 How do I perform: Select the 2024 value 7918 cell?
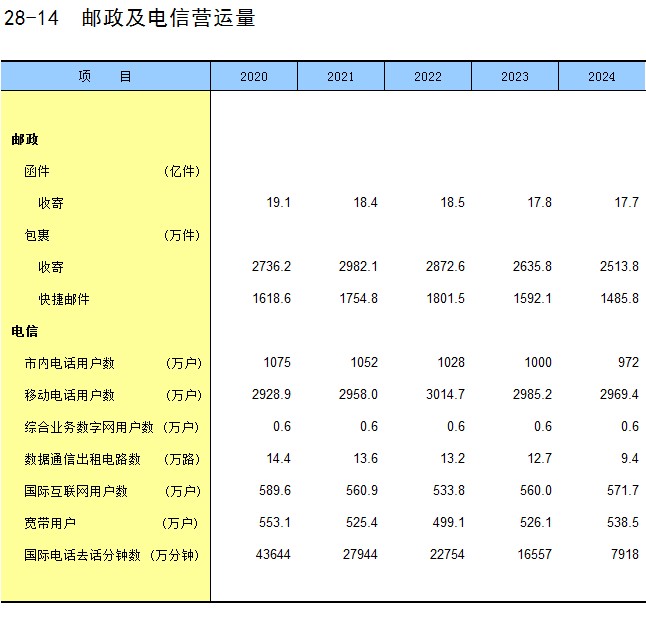pos(622,555)
